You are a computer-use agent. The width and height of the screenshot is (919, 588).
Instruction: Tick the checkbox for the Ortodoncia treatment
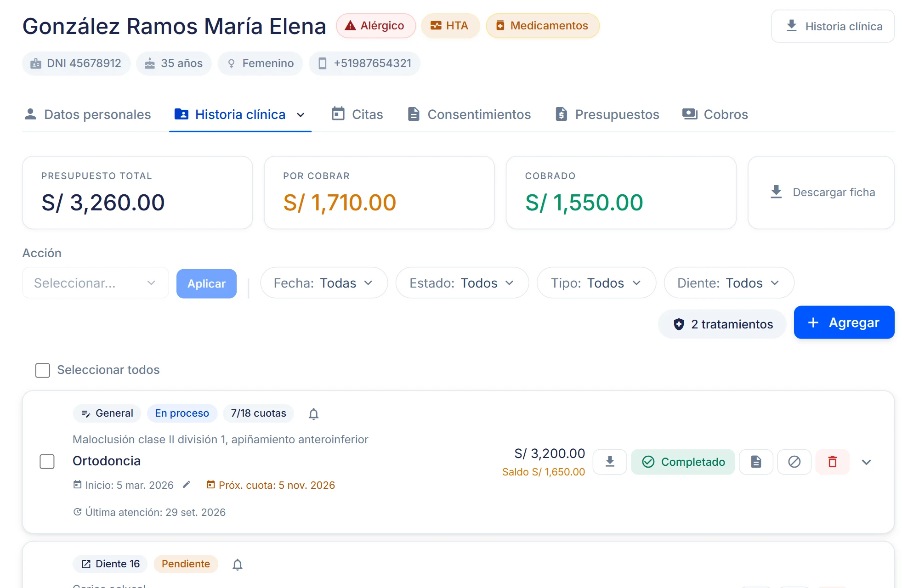(47, 462)
